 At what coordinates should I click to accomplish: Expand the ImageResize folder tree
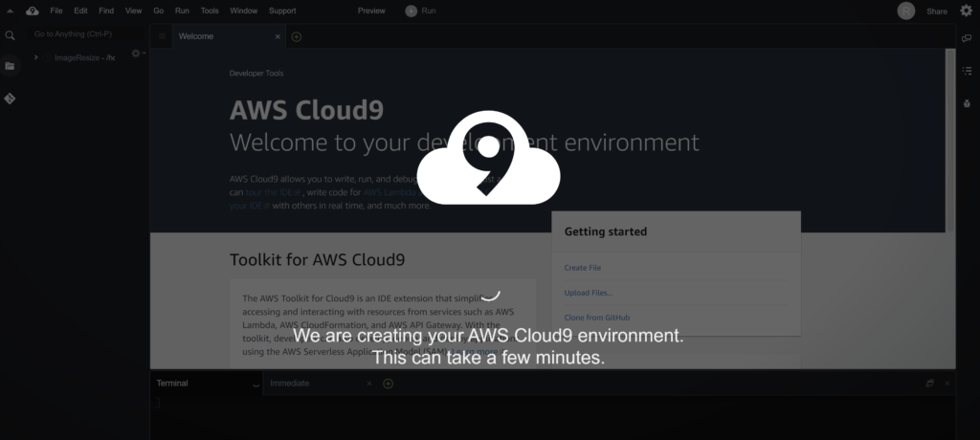pyautogui.click(x=36, y=57)
